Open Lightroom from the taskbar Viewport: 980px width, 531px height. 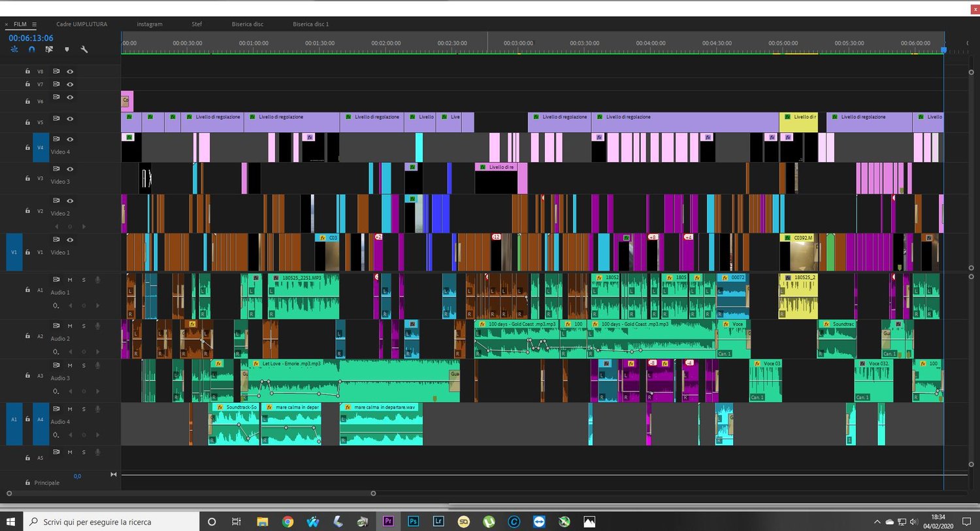[438, 521]
